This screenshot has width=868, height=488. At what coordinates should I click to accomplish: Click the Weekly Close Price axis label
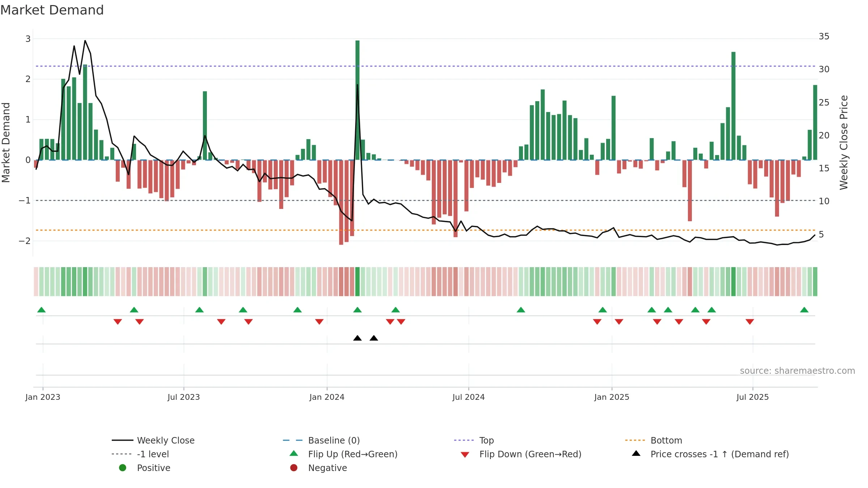tap(844, 142)
